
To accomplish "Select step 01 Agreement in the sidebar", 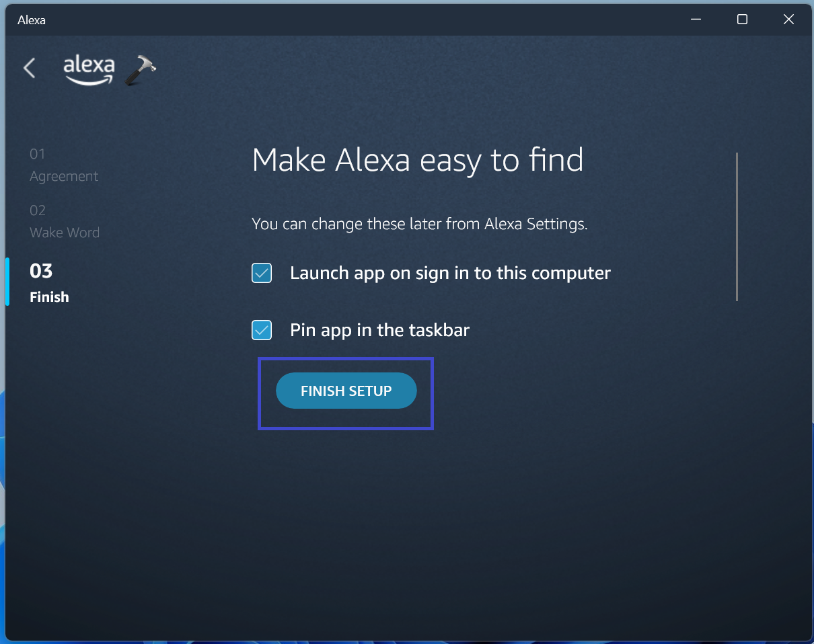I will pos(64,165).
